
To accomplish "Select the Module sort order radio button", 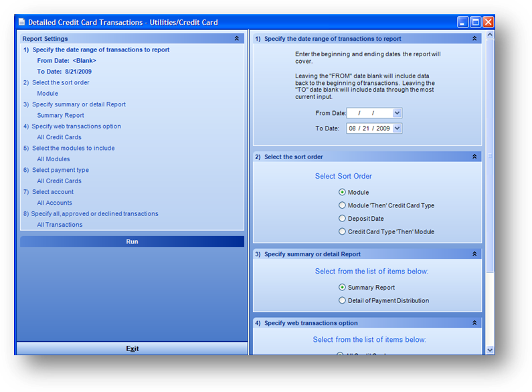I will pyautogui.click(x=343, y=193).
